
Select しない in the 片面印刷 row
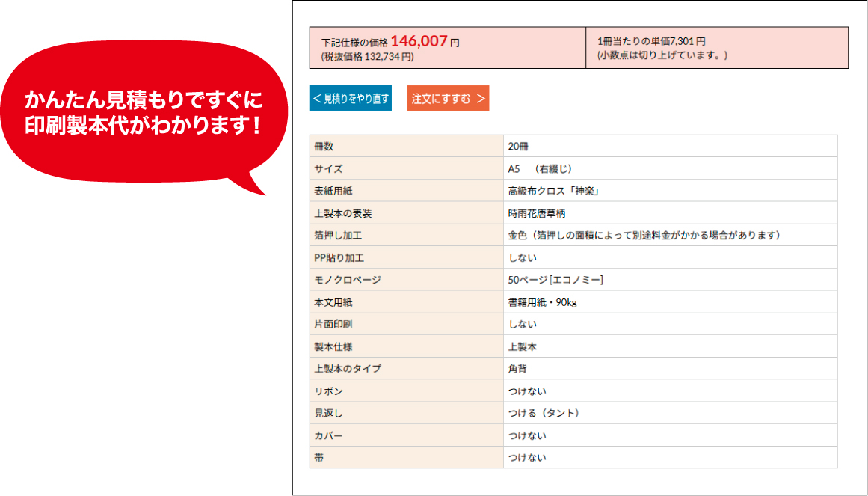point(523,324)
